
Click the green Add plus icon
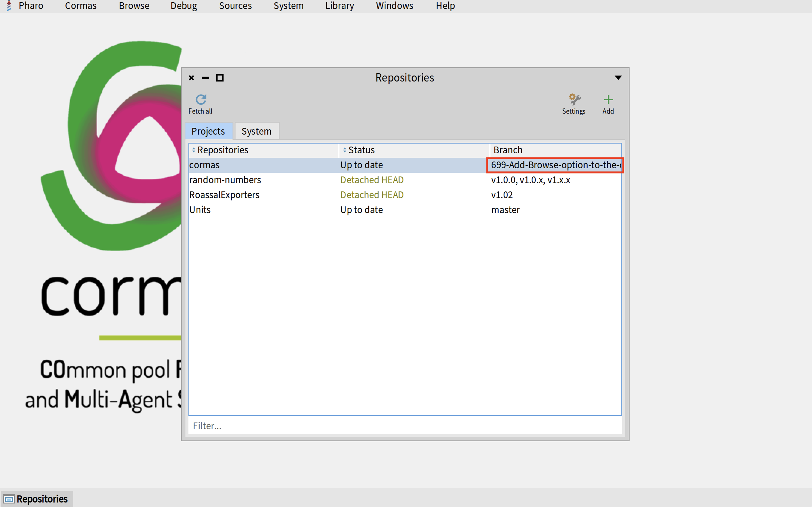pyautogui.click(x=608, y=99)
